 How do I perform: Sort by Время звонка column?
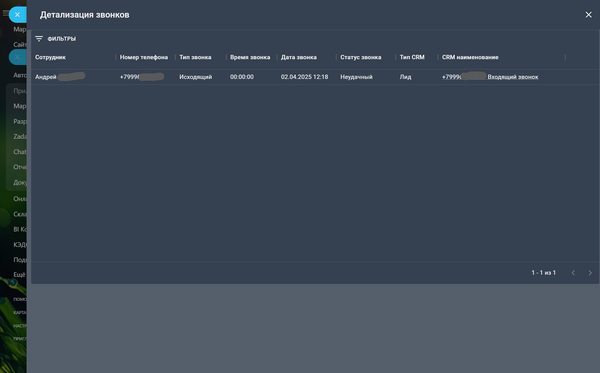coord(250,57)
